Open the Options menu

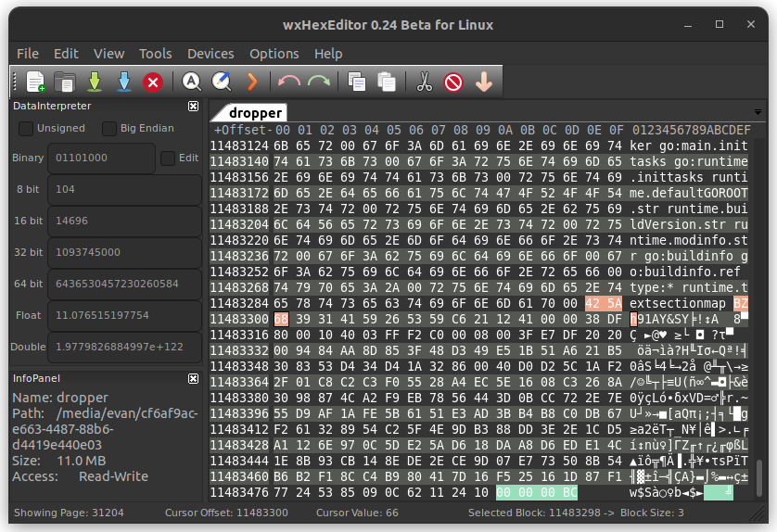click(274, 54)
